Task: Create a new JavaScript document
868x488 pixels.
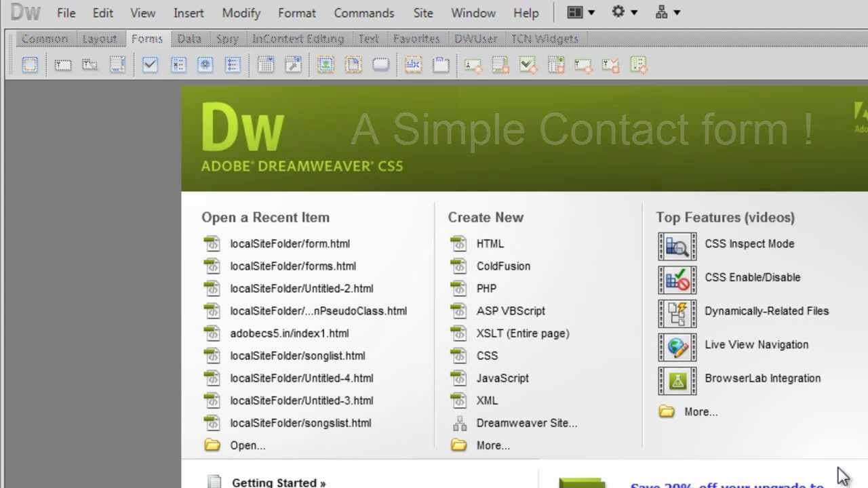Action: (502, 378)
